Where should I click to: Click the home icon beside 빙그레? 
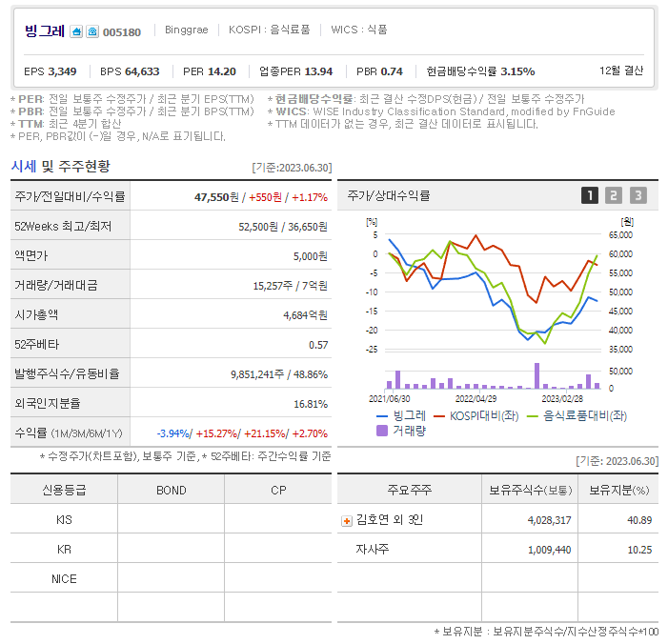(x=76, y=31)
